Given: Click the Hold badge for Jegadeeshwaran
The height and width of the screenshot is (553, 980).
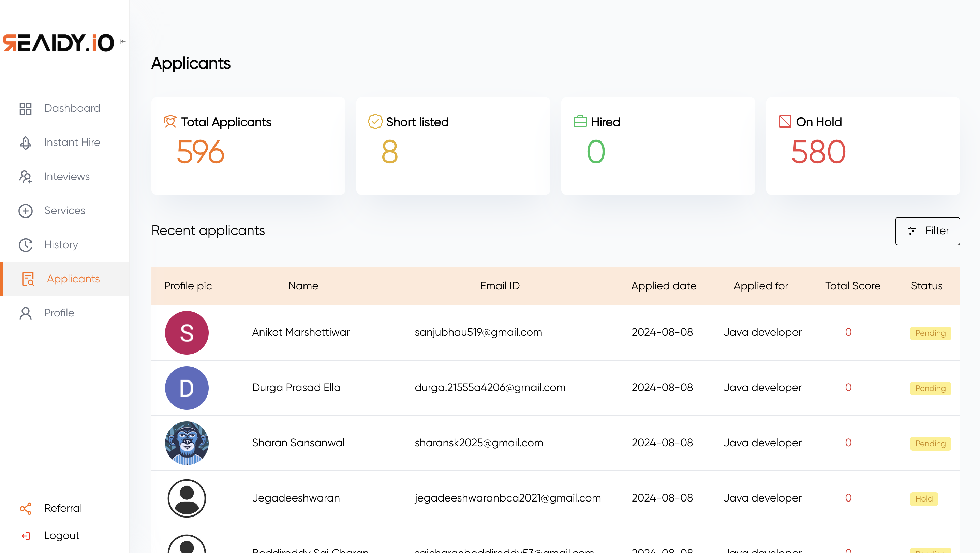Looking at the screenshot, I should click(x=924, y=498).
